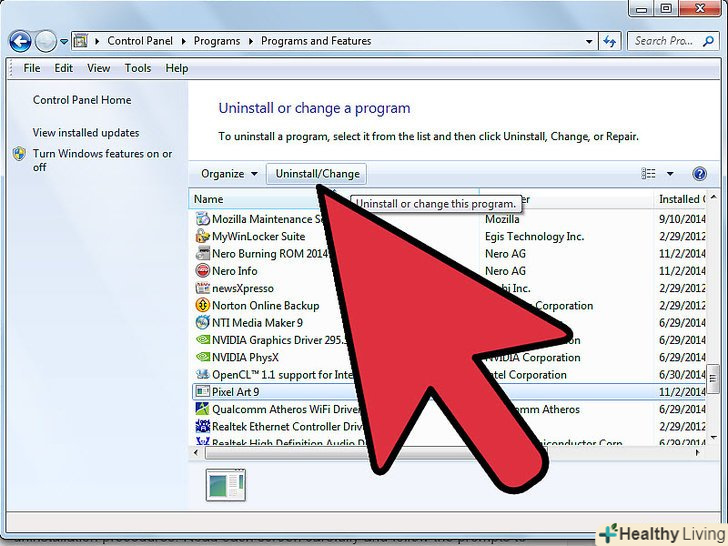Click the Refresh button by address bar
The width and height of the screenshot is (728, 546).
point(610,41)
